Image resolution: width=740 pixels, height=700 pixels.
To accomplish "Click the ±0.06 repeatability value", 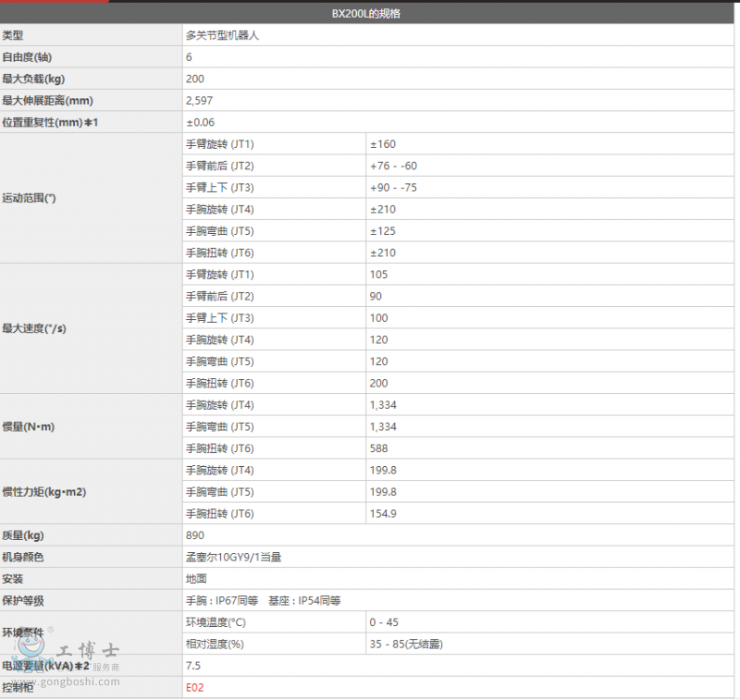I will click(x=200, y=122).
